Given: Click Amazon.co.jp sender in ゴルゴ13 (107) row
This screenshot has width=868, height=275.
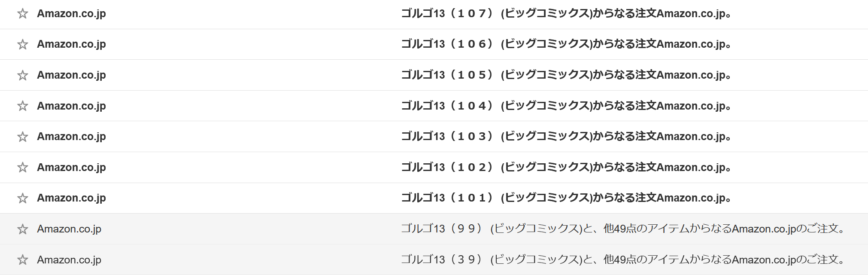Looking at the screenshot, I should (71, 13).
